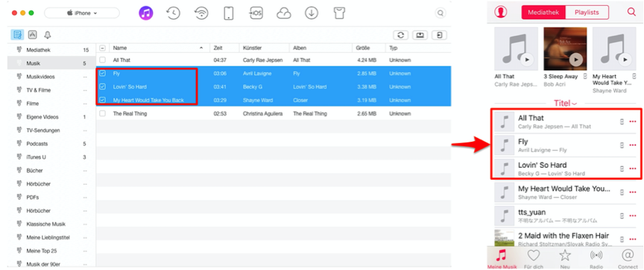This screenshot has width=644, height=270.
Task: Select Eigene Videos in the sidebar
Action: click(51, 117)
